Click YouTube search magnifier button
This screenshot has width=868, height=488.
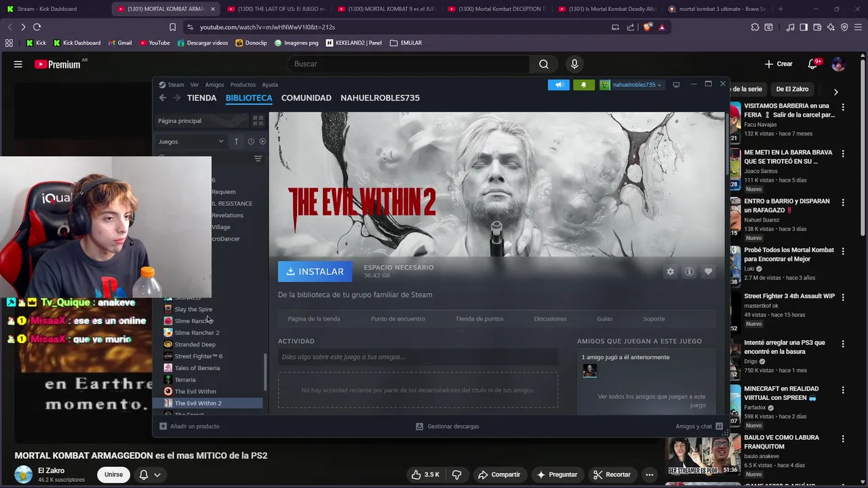coord(544,64)
